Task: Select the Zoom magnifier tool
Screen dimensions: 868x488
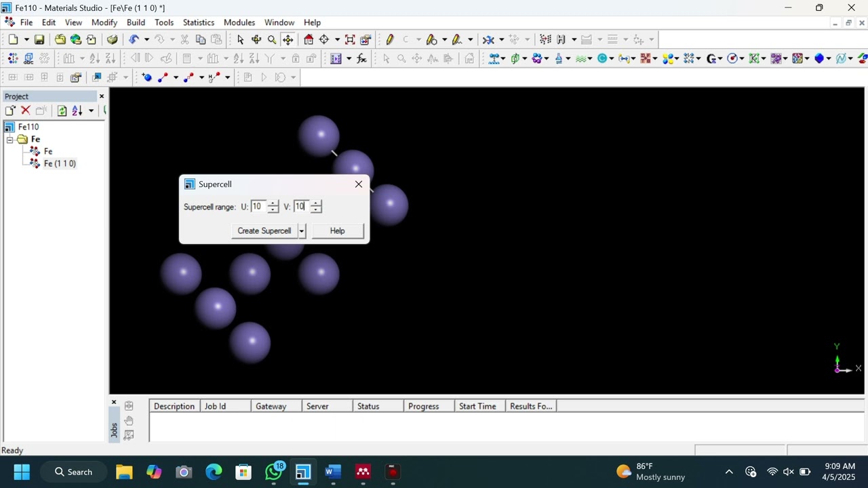Action: 272,40
